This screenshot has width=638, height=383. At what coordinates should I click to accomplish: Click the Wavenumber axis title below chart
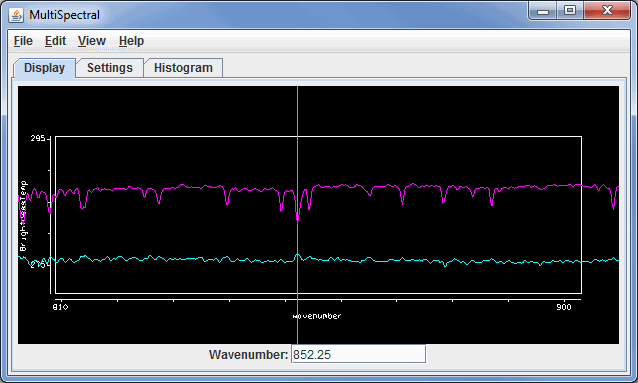(x=317, y=316)
